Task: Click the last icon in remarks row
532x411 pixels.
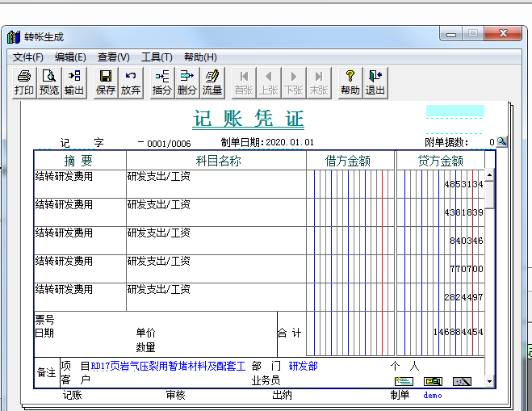Action: 462,381
